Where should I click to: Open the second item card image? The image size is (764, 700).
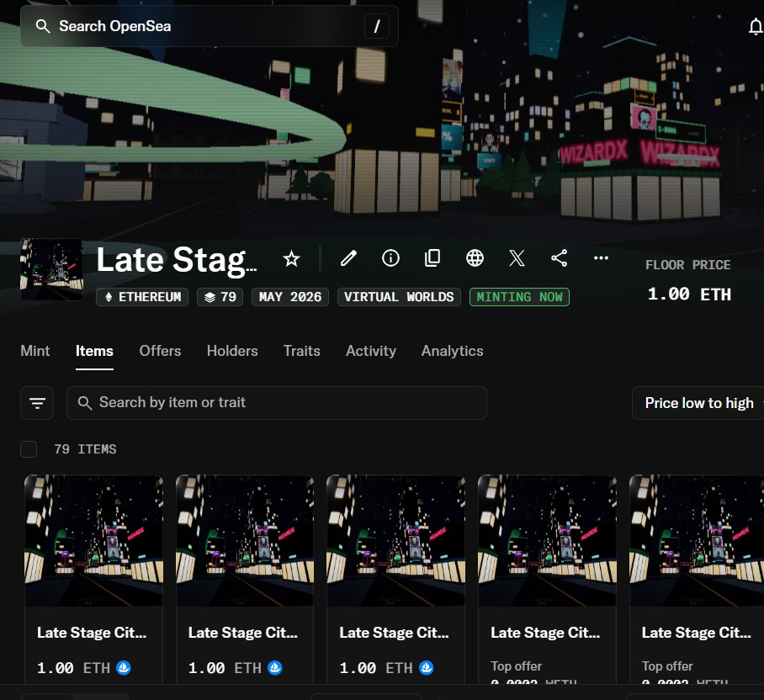245,541
